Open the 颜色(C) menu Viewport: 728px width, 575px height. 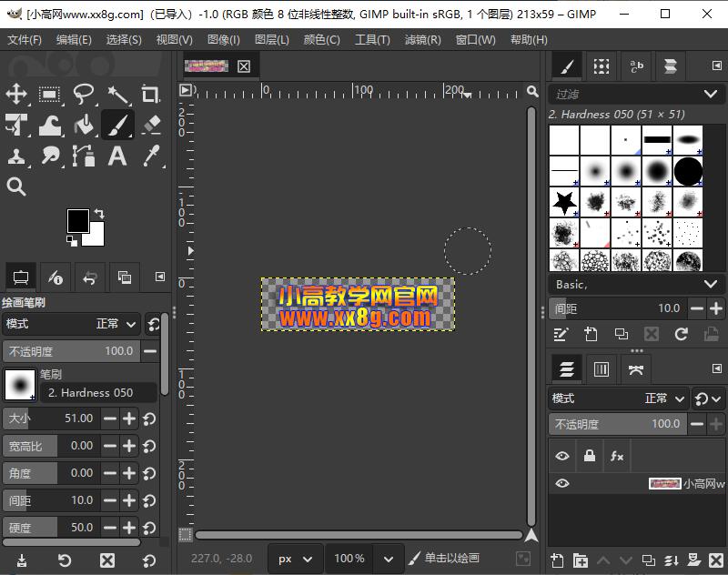322,40
